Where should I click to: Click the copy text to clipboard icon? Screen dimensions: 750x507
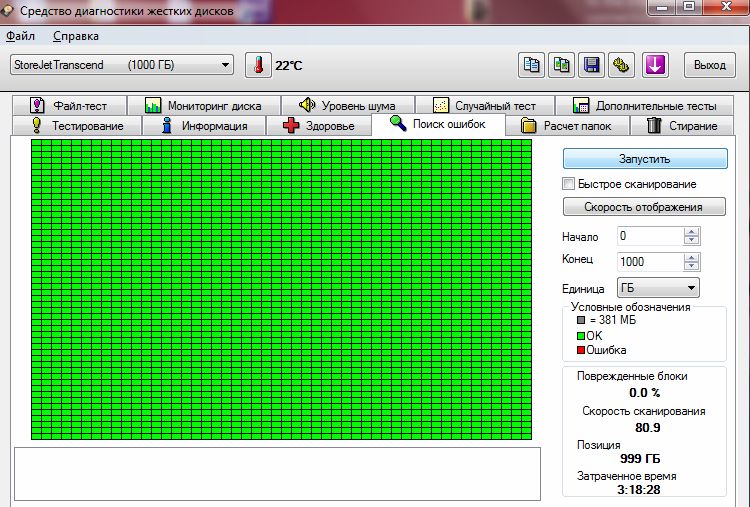click(532, 65)
